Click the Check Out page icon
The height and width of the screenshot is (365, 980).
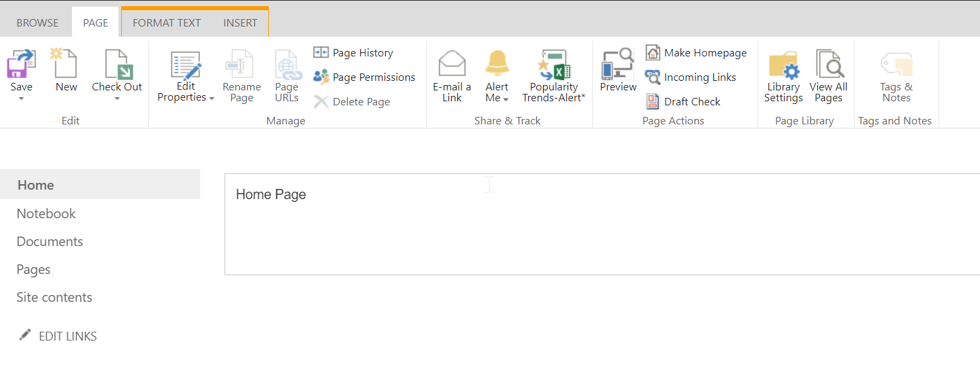click(118, 65)
